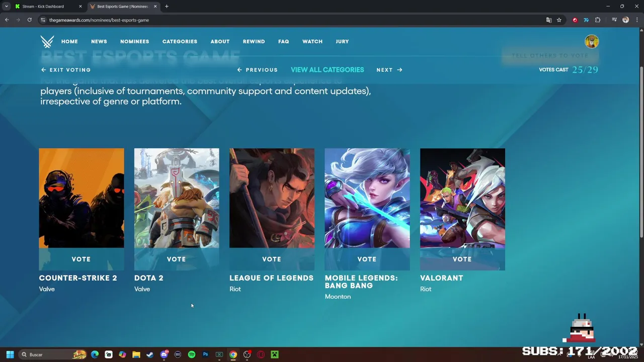View site information icon in address bar

[43, 20]
